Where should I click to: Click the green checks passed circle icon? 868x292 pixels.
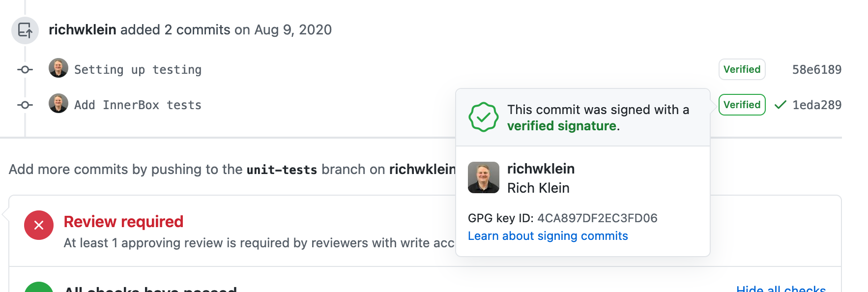39,288
